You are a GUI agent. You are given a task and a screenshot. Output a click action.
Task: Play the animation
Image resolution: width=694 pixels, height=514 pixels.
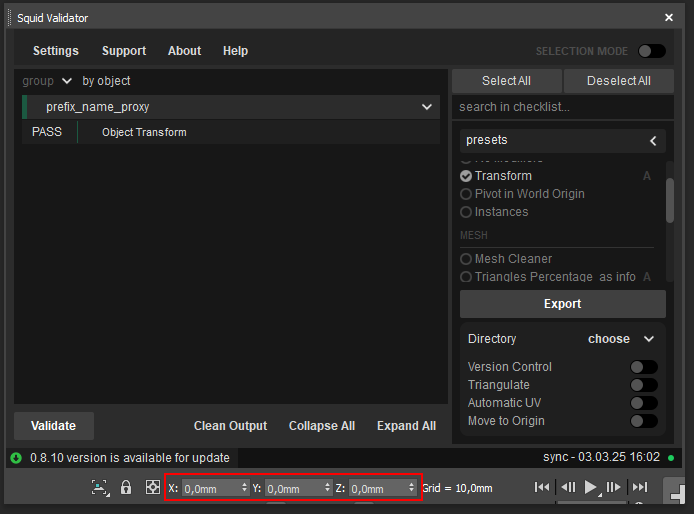[x=590, y=487]
